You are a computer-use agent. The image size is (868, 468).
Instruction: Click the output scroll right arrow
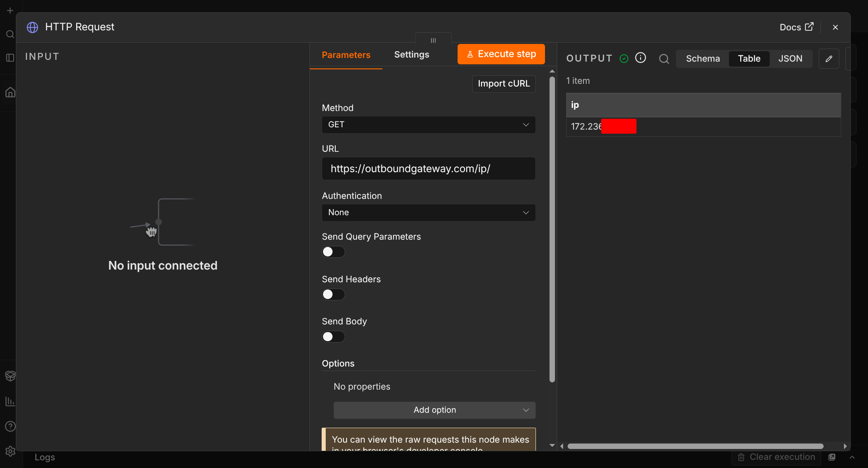click(845, 446)
